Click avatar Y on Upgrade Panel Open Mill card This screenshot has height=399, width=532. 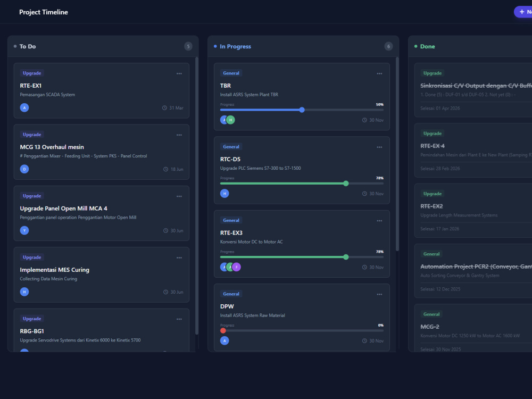[24, 230]
